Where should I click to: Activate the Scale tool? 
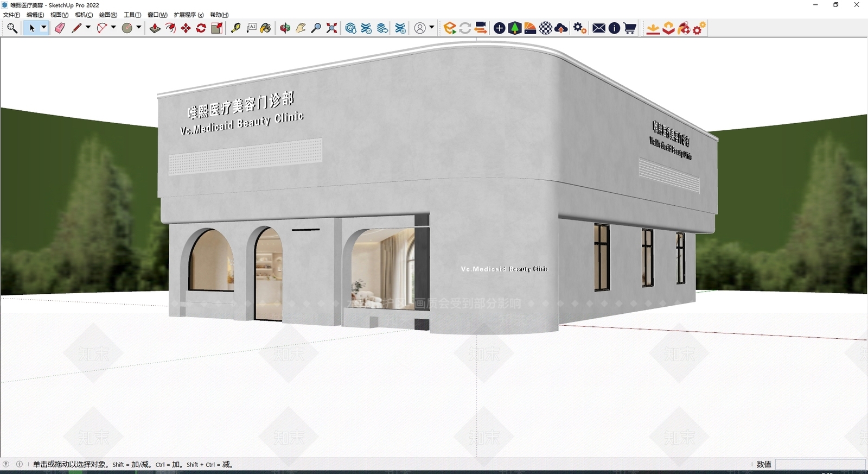click(217, 28)
